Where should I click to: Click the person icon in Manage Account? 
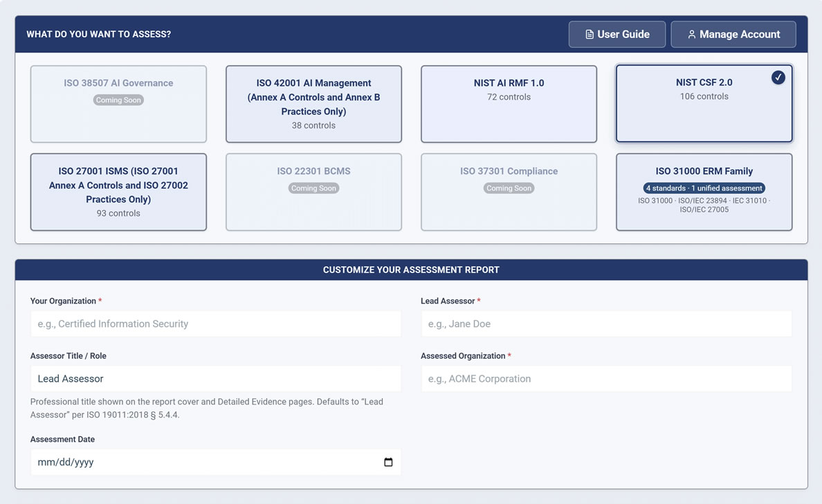coord(691,34)
